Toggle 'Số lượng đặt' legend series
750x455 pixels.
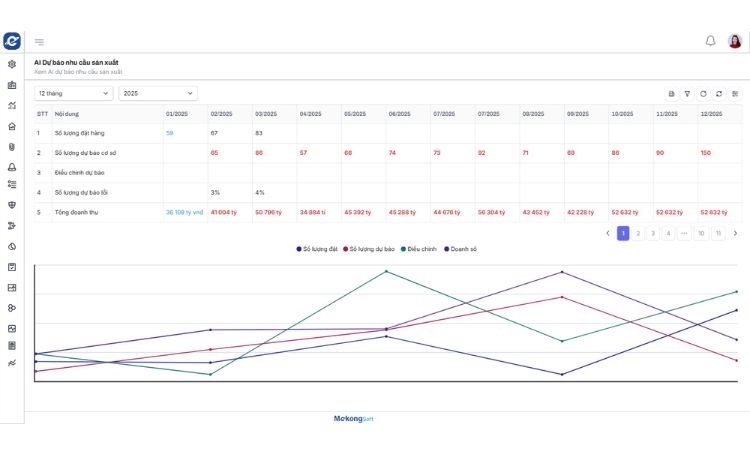coord(318,248)
